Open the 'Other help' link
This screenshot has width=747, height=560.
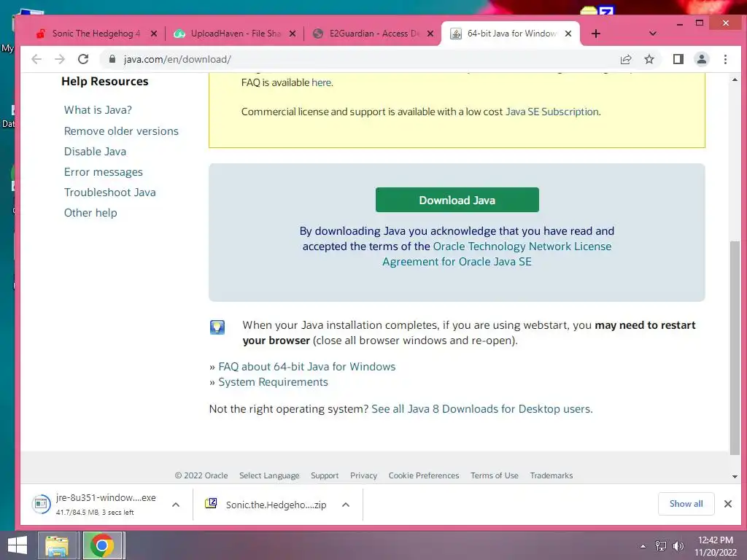coord(90,213)
